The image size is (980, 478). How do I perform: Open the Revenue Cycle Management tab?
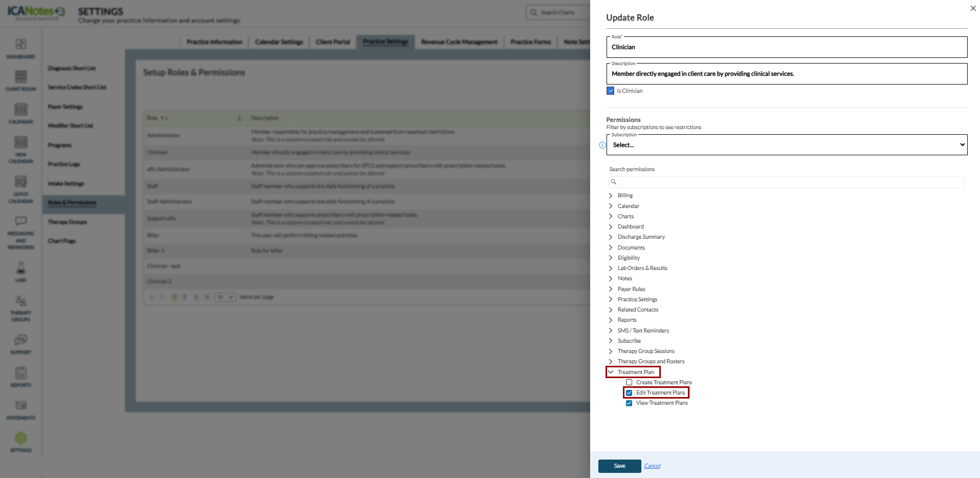[459, 42]
